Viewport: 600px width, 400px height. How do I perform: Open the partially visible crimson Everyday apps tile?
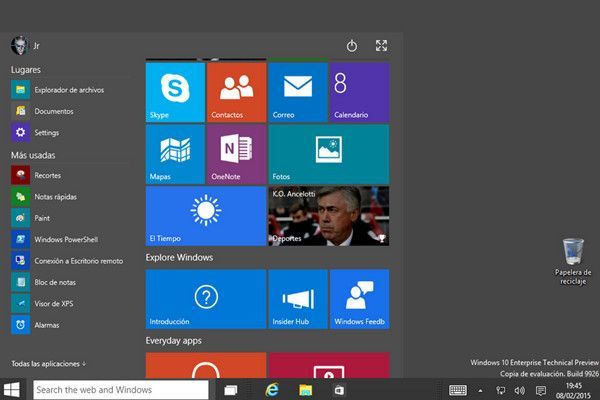point(329,366)
